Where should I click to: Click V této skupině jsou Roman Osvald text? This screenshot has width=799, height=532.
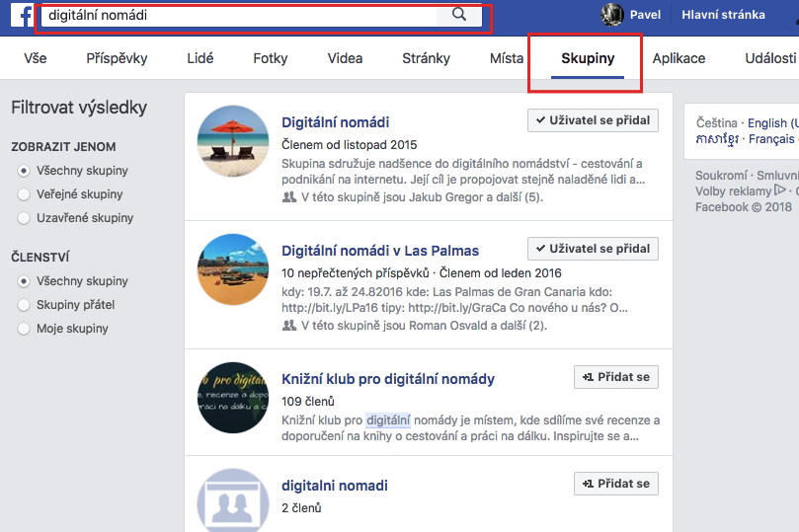424,326
